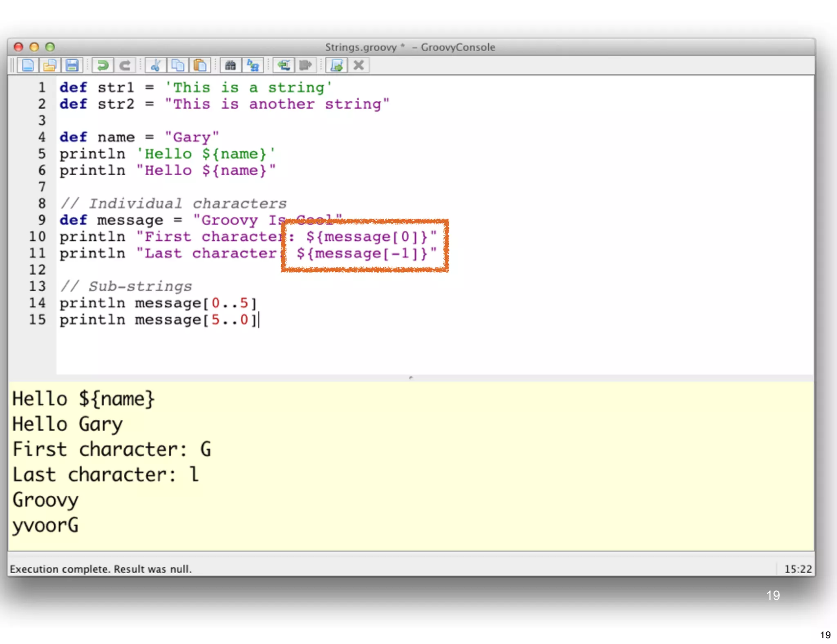Interrupt execution with the X icon
Image resolution: width=837 pixels, height=644 pixels.
[358, 65]
